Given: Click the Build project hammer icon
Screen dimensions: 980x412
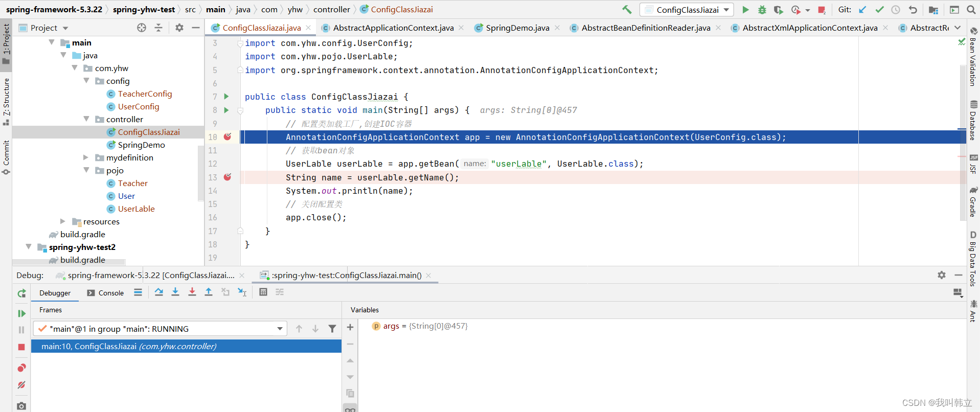Looking at the screenshot, I should click(627, 9).
